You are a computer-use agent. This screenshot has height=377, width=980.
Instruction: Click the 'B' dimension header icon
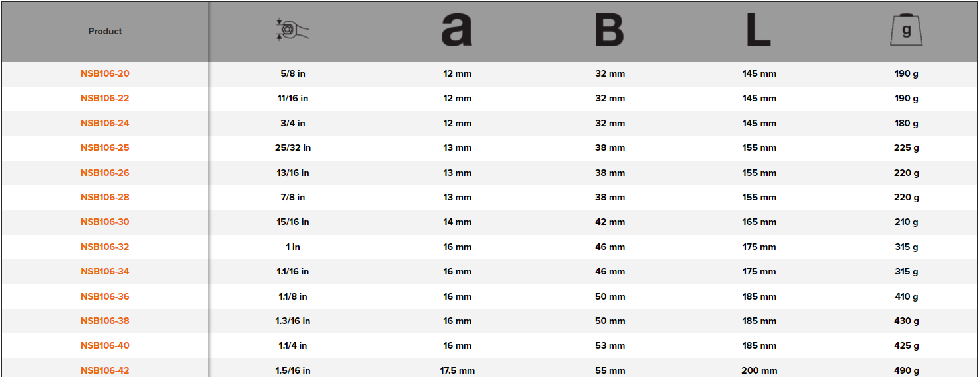[x=609, y=31]
